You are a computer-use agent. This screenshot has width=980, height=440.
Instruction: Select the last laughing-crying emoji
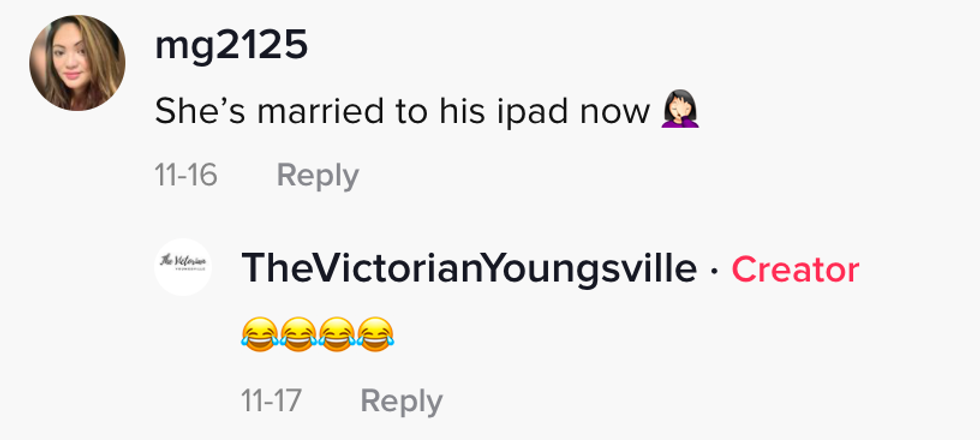pyautogui.click(x=376, y=334)
